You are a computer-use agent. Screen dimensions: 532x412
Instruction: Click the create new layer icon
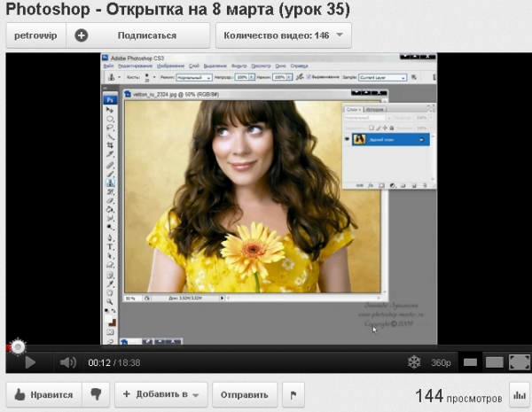[x=414, y=185]
